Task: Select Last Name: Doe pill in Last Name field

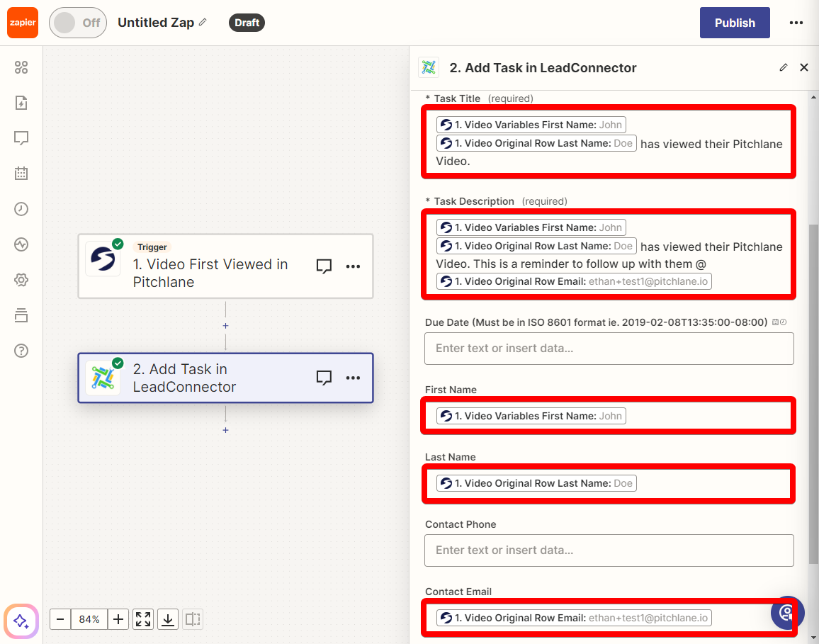Action: (536, 483)
